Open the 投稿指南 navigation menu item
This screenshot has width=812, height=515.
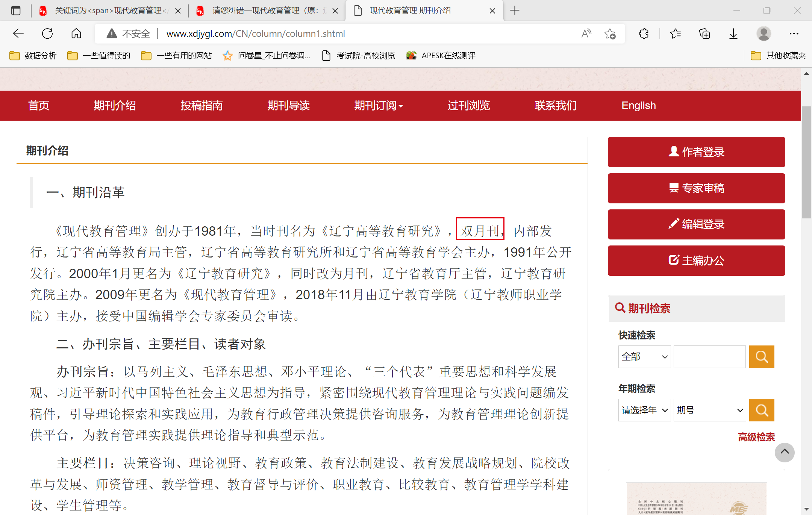201,106
